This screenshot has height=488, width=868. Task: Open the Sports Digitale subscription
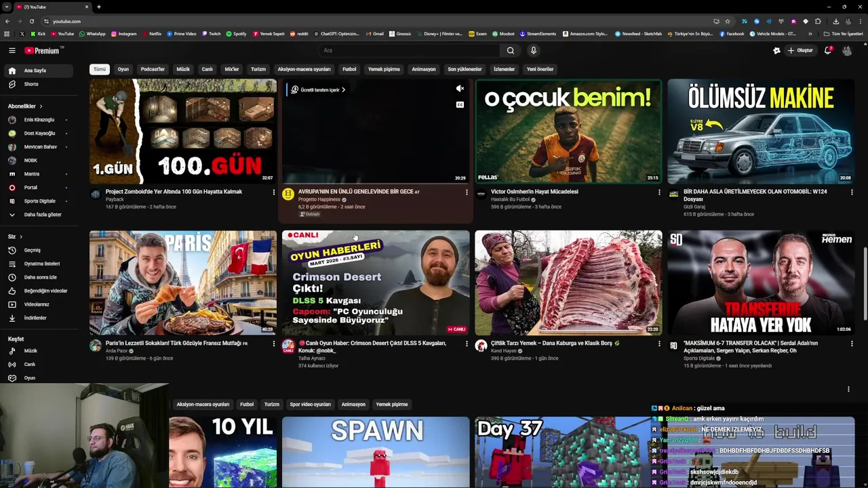tap(39, 201)
